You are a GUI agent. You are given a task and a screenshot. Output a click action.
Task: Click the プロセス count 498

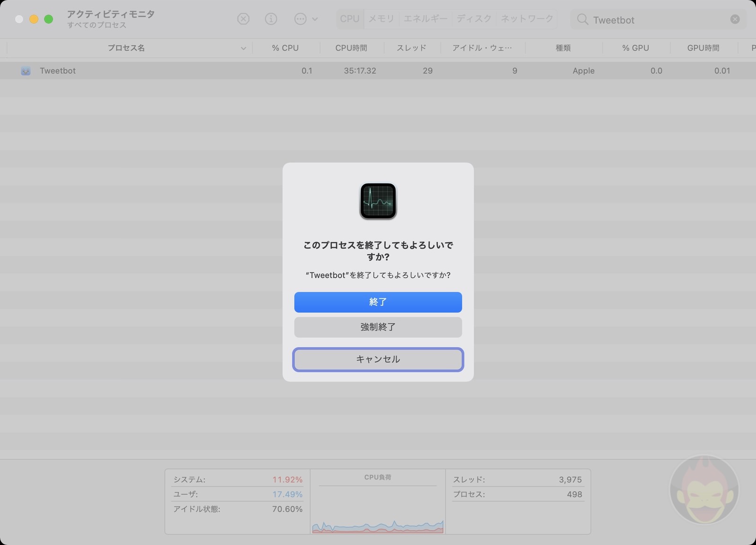tap(575, 494)
